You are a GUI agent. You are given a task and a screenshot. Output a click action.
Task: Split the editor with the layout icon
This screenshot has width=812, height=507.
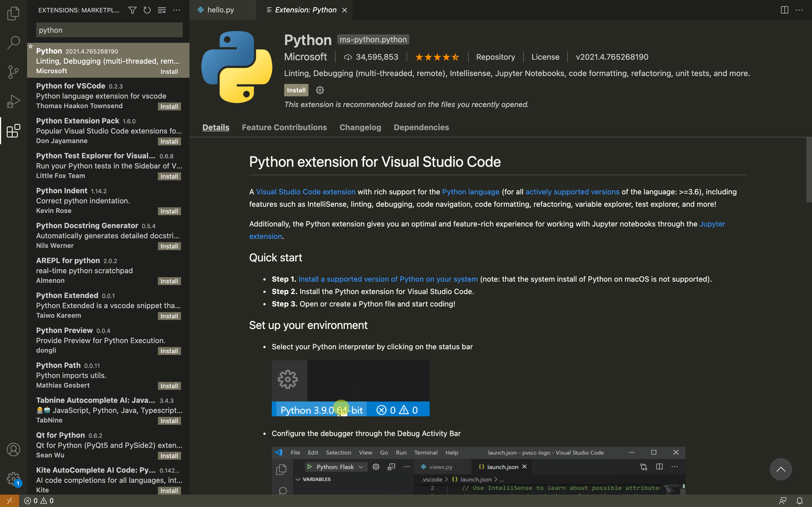(x=784, y=10)
